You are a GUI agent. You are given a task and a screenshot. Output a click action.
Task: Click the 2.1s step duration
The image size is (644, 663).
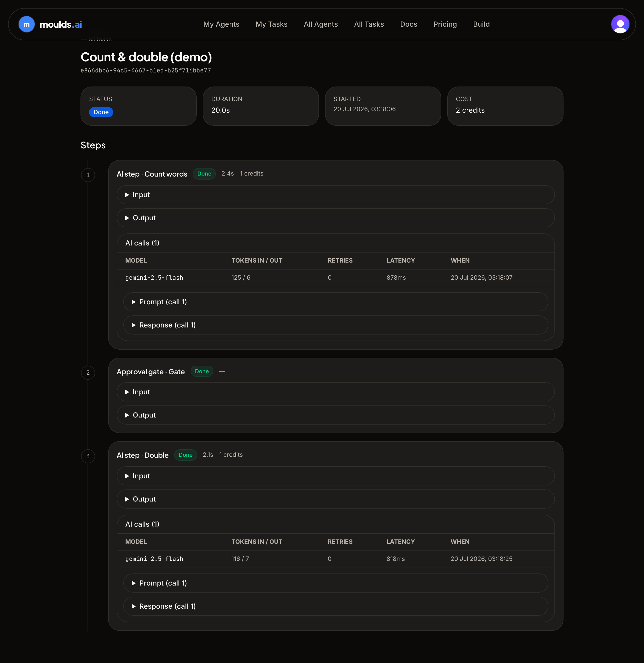coord(208,455)
